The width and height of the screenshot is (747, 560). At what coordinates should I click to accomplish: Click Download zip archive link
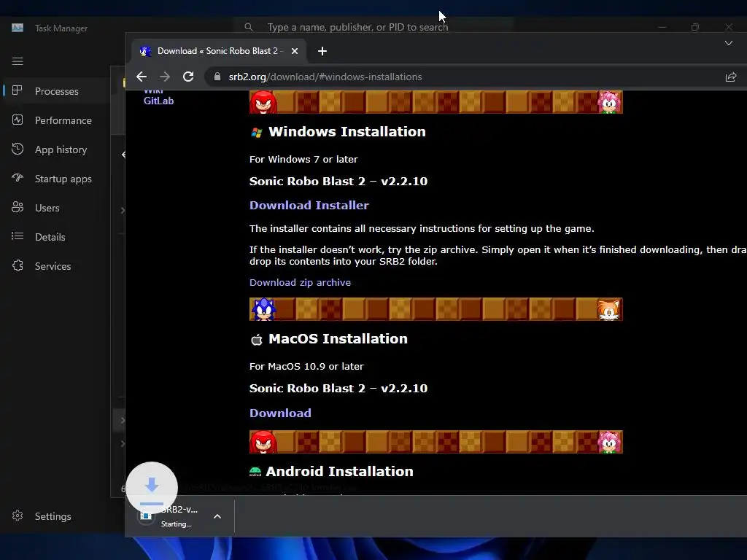[300, 282]
